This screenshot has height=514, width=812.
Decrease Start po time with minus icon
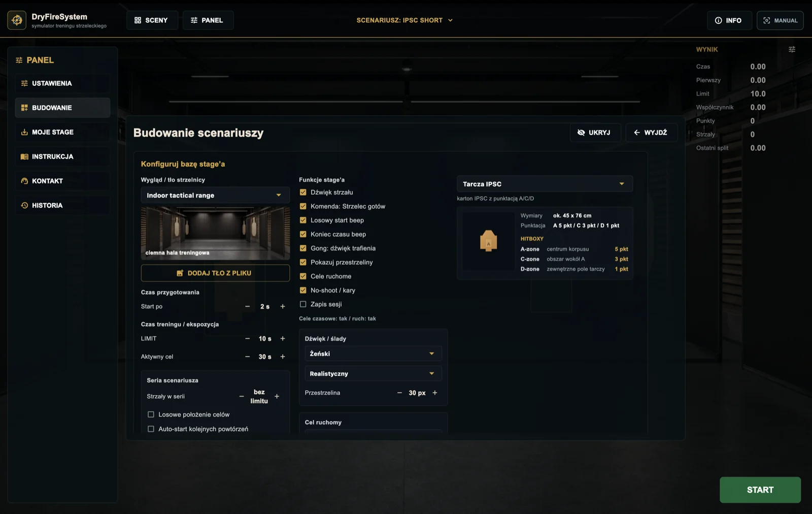click(247, 306)
